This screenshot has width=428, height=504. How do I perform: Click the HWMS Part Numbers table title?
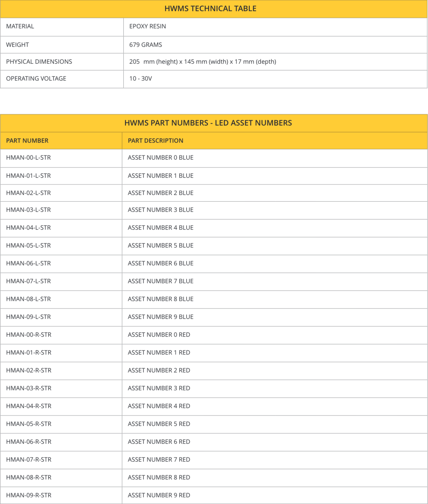pos(208,123)
